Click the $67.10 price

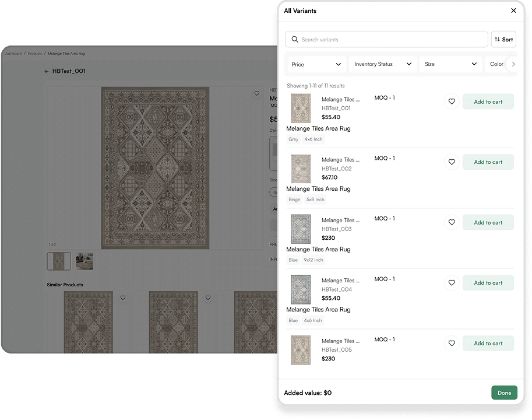point(329,177)
